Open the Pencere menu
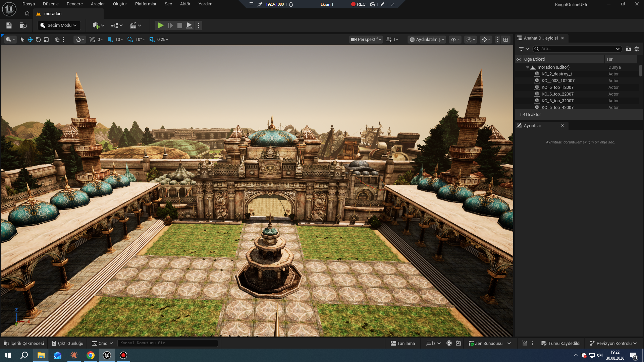The width and height of the screenshot is (644, 362). [75, 4]
